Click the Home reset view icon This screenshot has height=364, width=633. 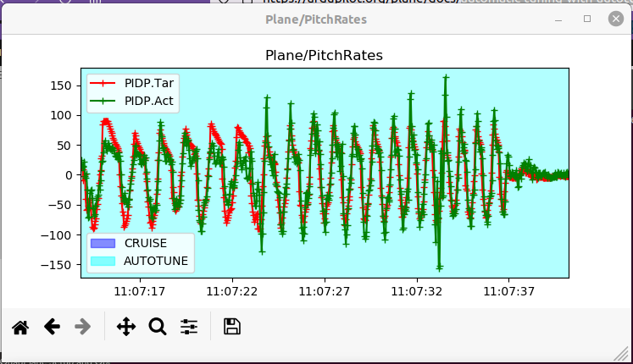(x=20, y=327)
